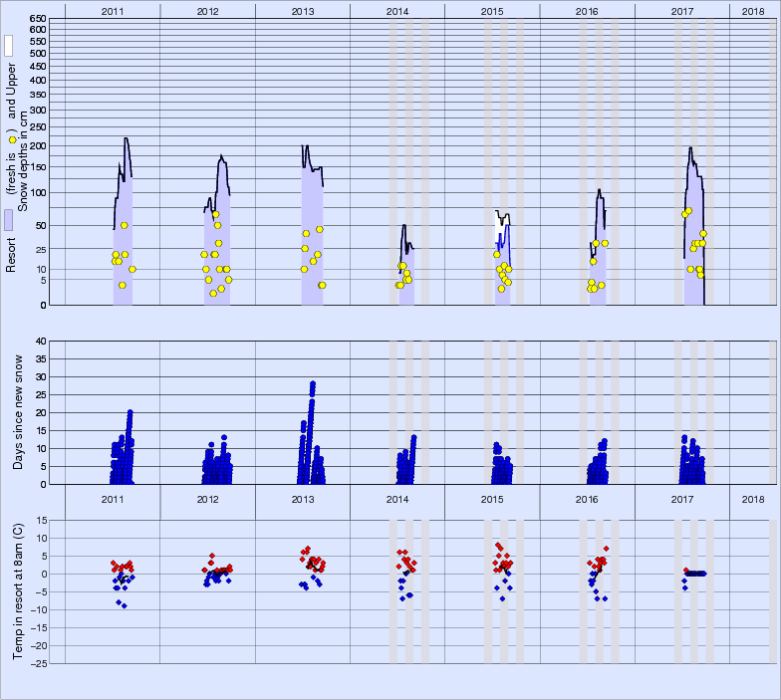Screen dimensions: 781x700
Task: Click the 2011 peak of the snow depth line
Action: 126,139
